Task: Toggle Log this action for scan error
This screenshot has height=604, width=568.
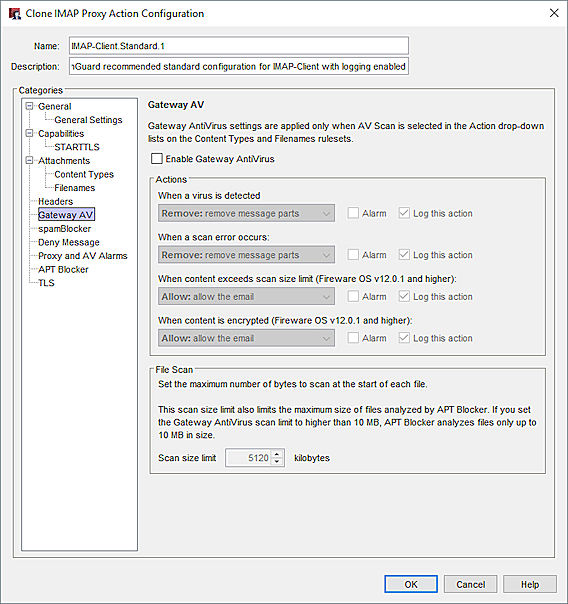Action: click(404, 255)
